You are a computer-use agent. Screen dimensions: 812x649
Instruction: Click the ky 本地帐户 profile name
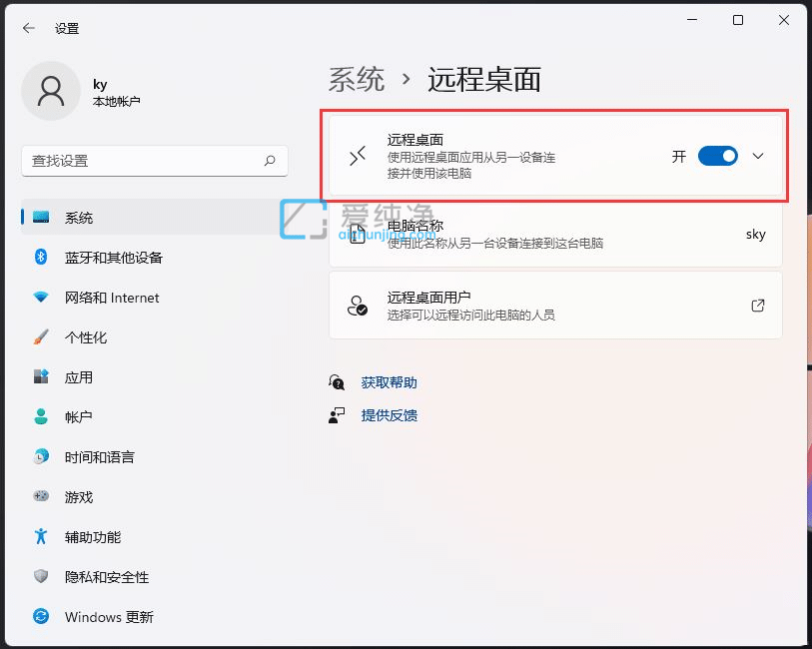[116, 93]
